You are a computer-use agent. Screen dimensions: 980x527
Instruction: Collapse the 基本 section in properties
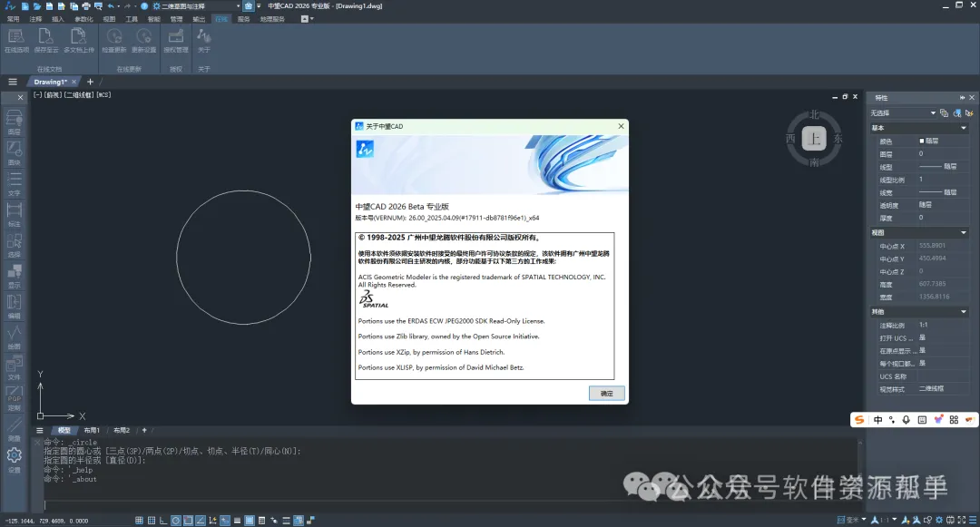pyautogui.click(x=963, y=128)
